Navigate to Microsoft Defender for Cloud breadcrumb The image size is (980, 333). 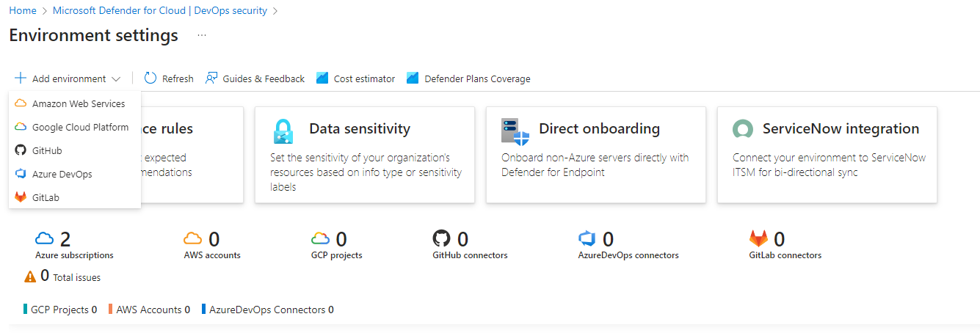tap(160, 11)
